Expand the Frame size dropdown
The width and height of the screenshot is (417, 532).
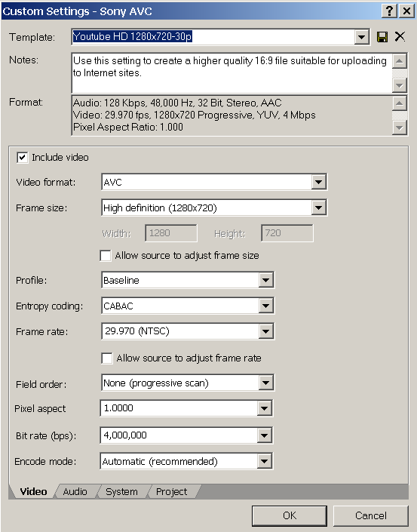click(x=318, y=208)
